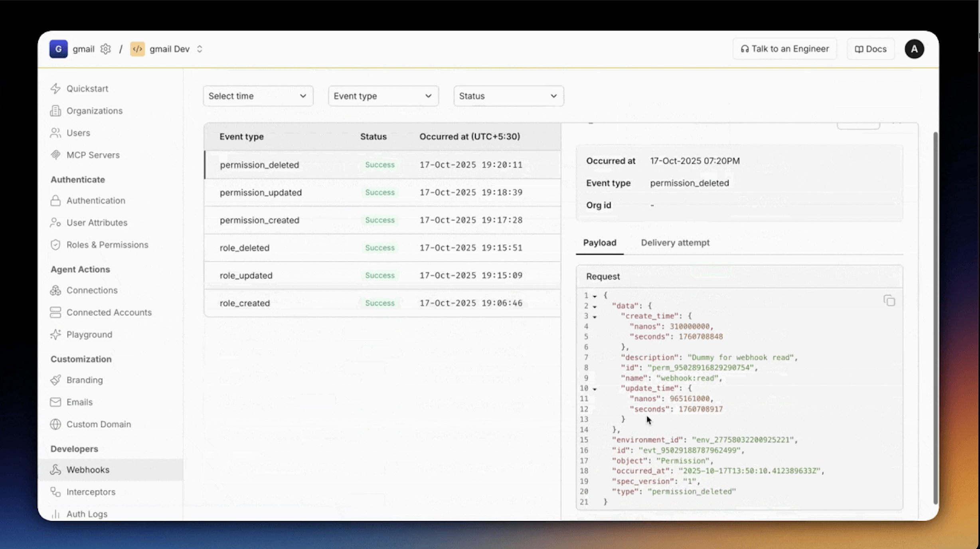Image resolution: width=980 pixels, height=549 pixels.
Task: Click the Playground sparkle icon
Action: point(55,334)
